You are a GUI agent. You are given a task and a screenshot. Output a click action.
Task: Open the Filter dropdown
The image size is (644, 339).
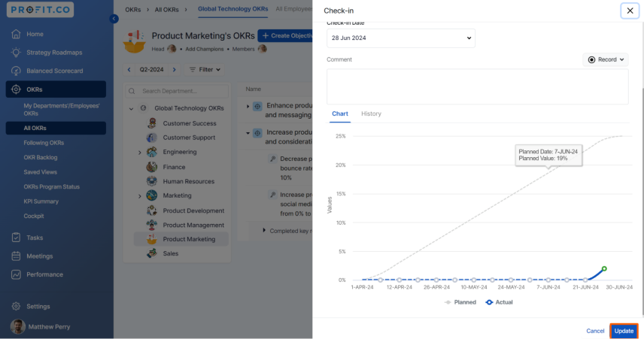(x=205, y=70)
